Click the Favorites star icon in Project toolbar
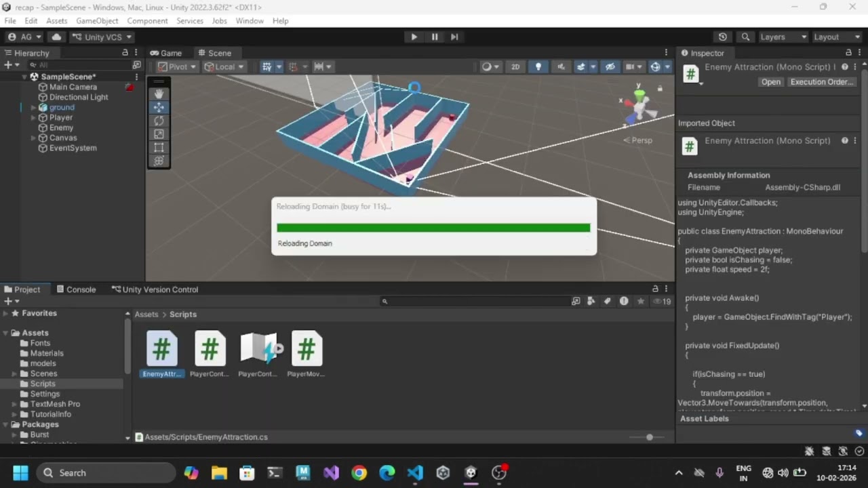868x488 pixels. pyautogui.click(x=640, y=302)
